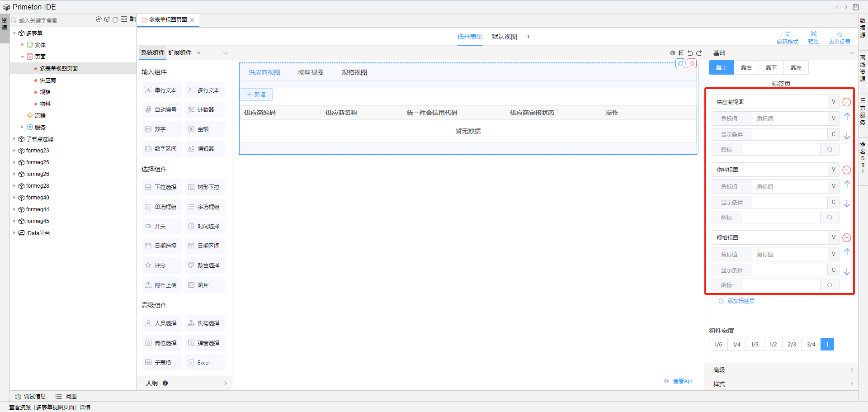
Task: Open 编码模式 code mode icon
Action: click(788, 38)
